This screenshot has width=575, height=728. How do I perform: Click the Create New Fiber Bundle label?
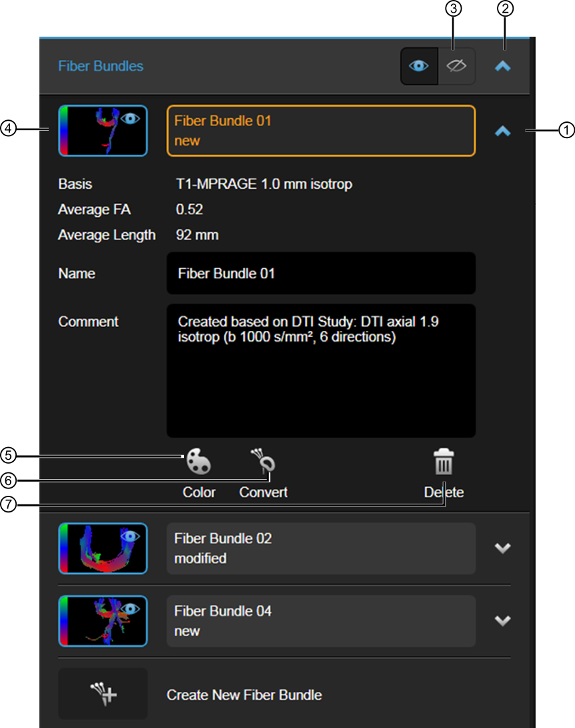click(244, 695)
